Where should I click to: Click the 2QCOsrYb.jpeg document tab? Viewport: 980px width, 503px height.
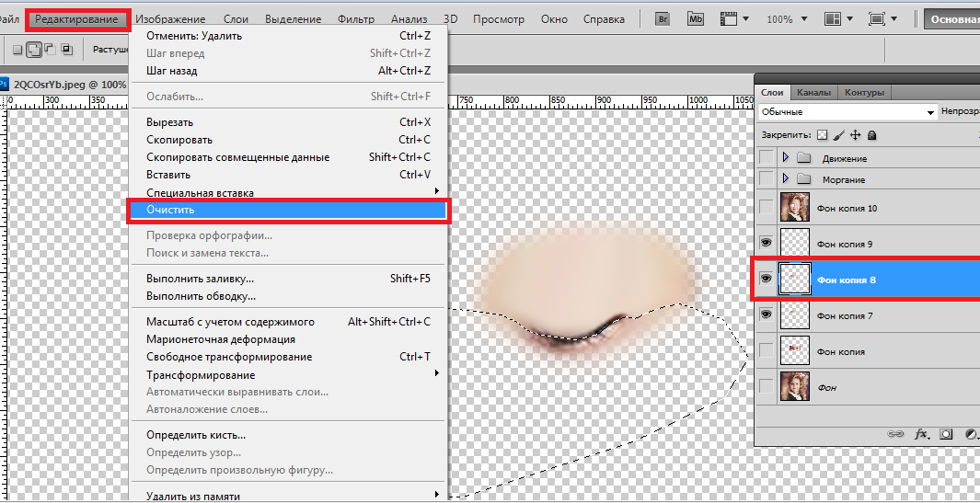click(65, 85)
